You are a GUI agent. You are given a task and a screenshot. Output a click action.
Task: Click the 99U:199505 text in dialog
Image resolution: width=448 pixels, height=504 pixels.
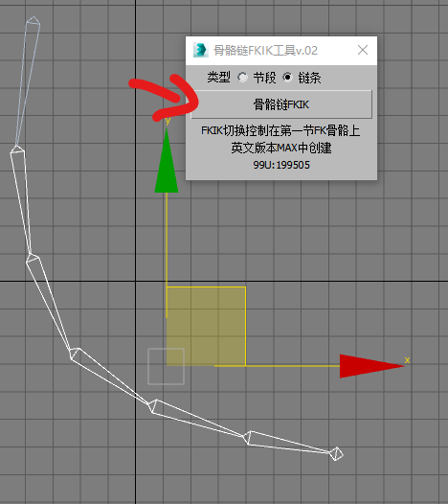281,165
